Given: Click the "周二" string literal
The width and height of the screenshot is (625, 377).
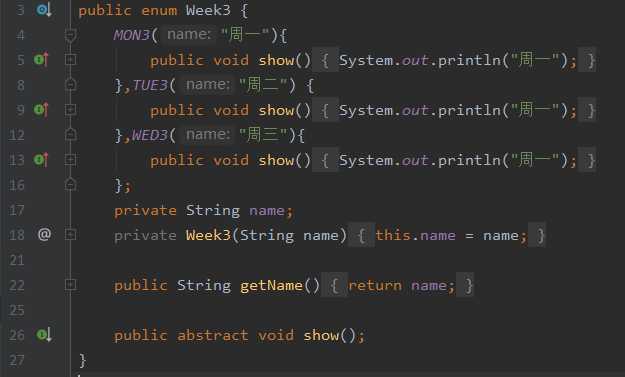Looking at the screenshot, I should tap(263, 85).
